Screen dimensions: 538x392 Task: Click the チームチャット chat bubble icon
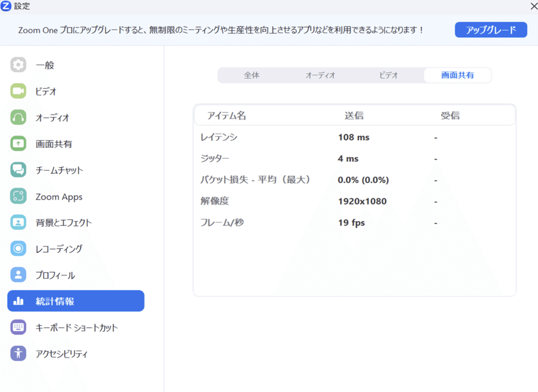pos(18,170)
